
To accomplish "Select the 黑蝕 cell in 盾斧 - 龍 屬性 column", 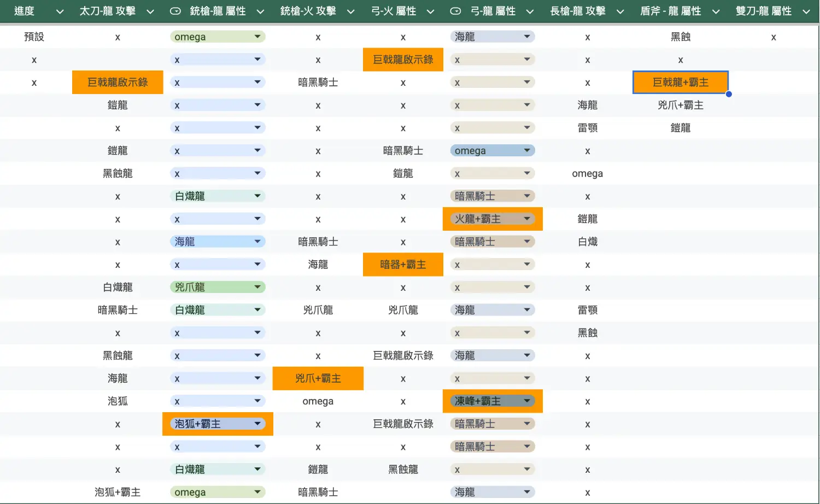I will click(680, 37).
